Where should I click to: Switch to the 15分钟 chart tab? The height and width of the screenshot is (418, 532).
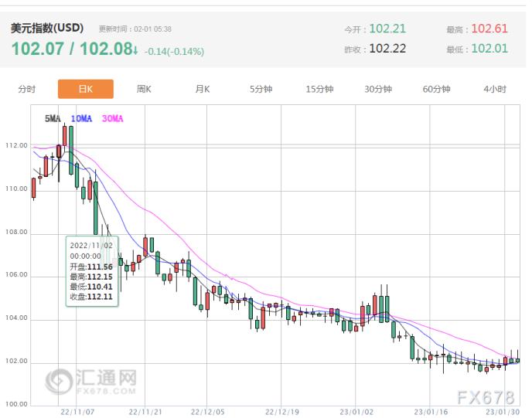[x=319, y=89]
